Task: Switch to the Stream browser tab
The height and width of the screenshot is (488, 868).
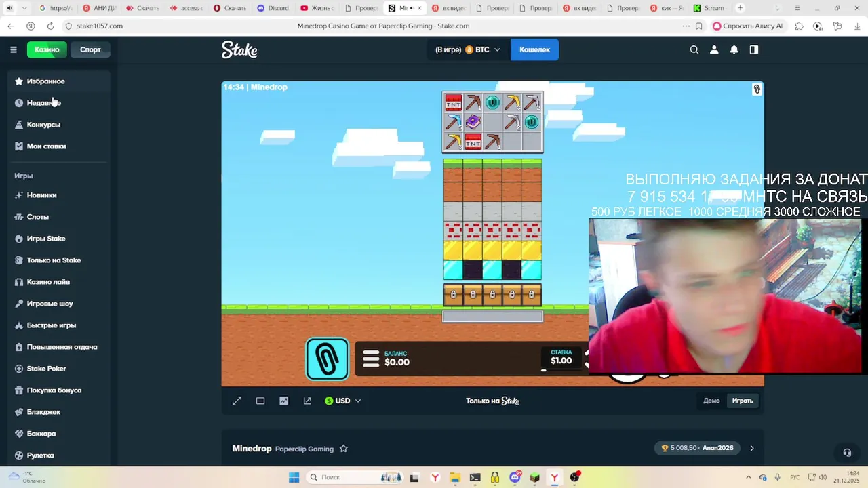Action: 709,8
